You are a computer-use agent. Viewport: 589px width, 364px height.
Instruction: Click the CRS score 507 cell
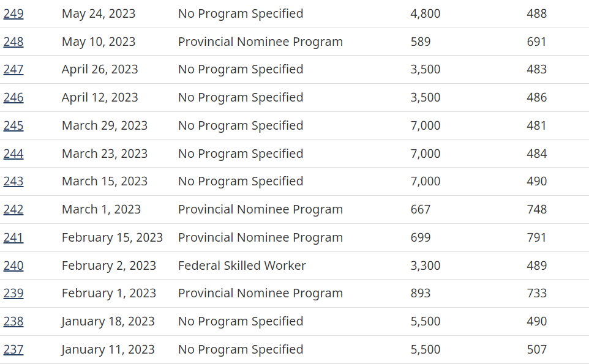pos(536,349)
